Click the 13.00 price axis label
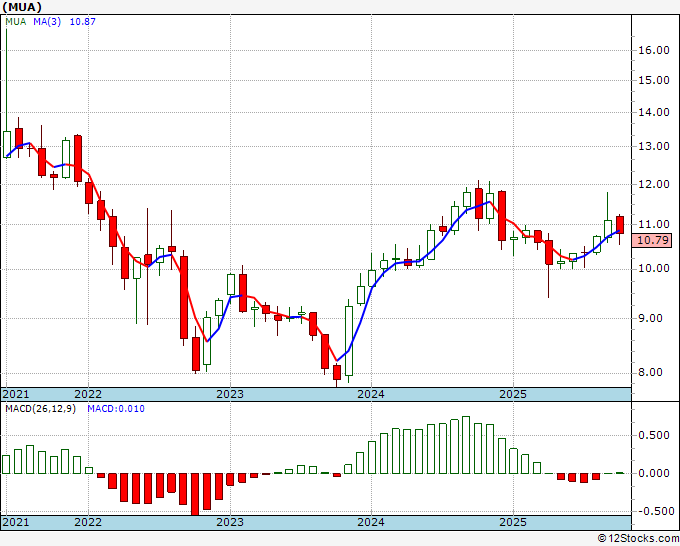The image size is (680, 546). click(654, 146)
